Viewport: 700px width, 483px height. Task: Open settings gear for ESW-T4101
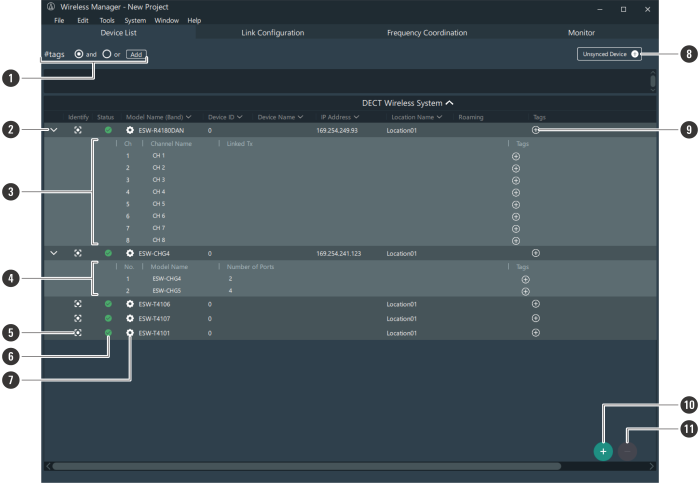pyautogui.click(x=130, y=333)
